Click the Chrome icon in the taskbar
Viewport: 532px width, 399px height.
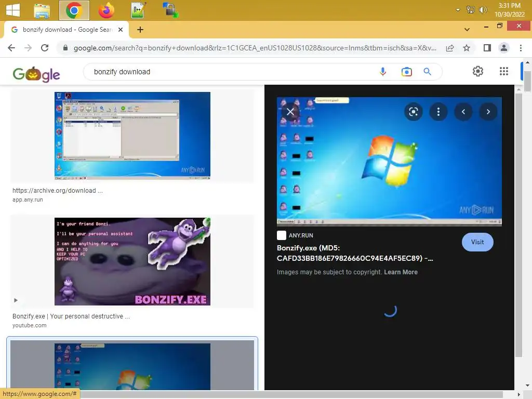click(x=74, y=10)
